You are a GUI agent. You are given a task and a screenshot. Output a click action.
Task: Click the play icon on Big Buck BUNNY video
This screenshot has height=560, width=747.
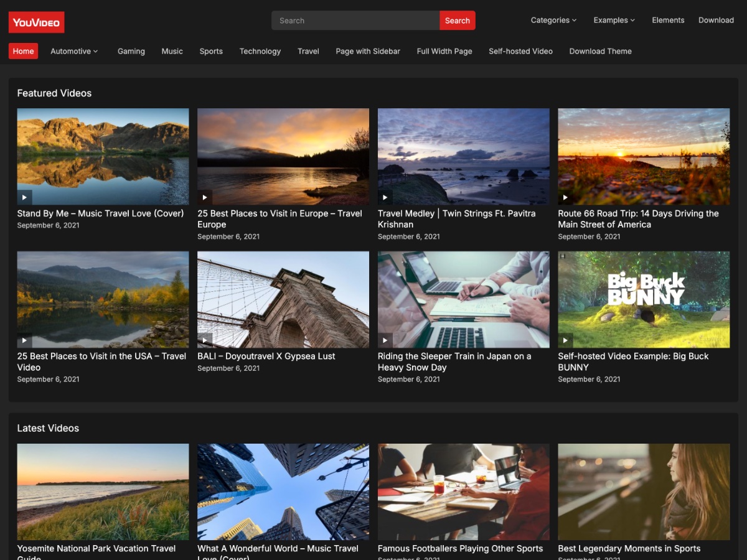565,340
